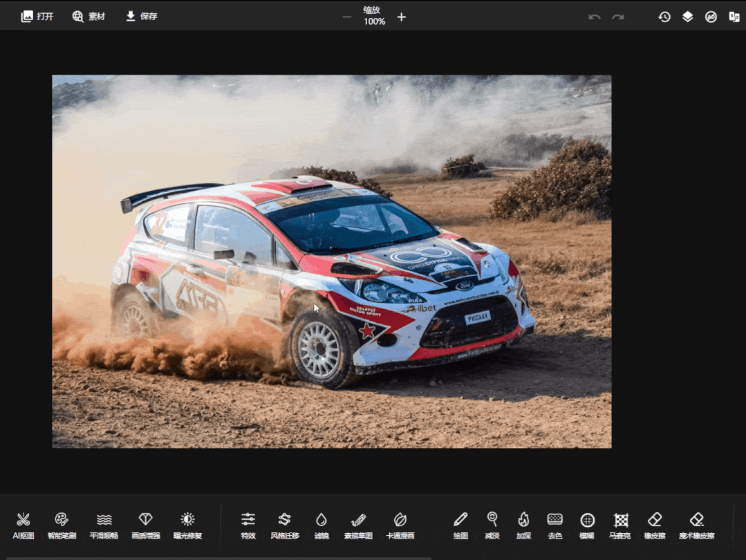746x560 pixels.
Task: Select the 模糊 blur tool
Action: [587, 525]
